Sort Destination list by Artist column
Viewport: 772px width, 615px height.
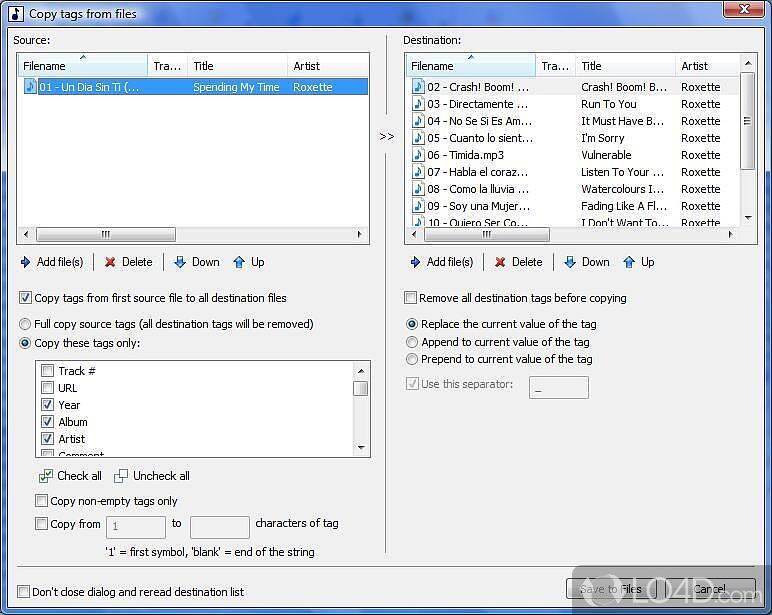(708, 65)
